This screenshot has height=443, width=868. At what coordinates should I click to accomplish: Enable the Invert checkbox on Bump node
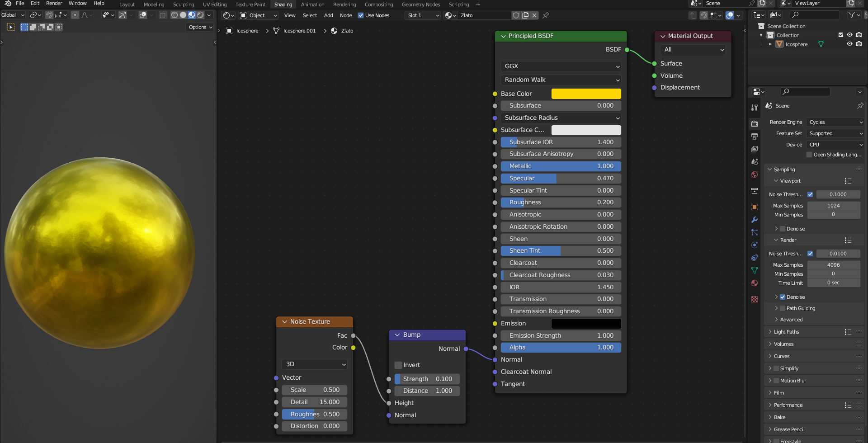(398, 365)
